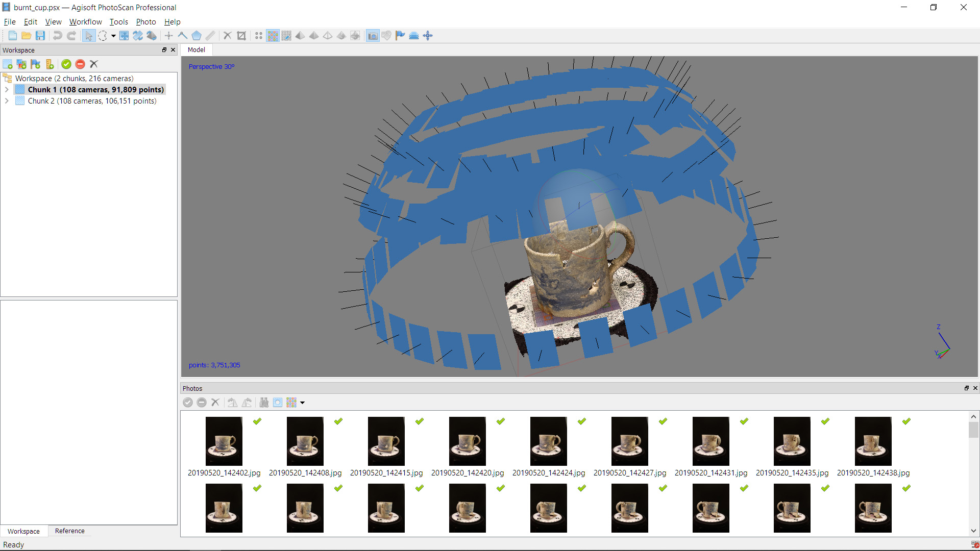The image size is (980, 551).
Task: Toggle Show Masks in Photos pane
Action: point(277,403)
